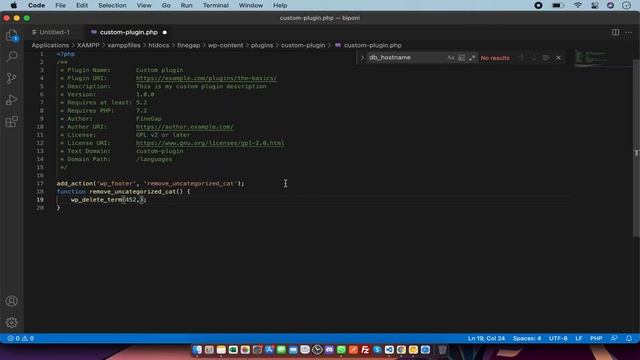This screenshot has width=640, height=360.
Task: Open the xamppfiles breadcrumb
Action: tap(124, 45)
